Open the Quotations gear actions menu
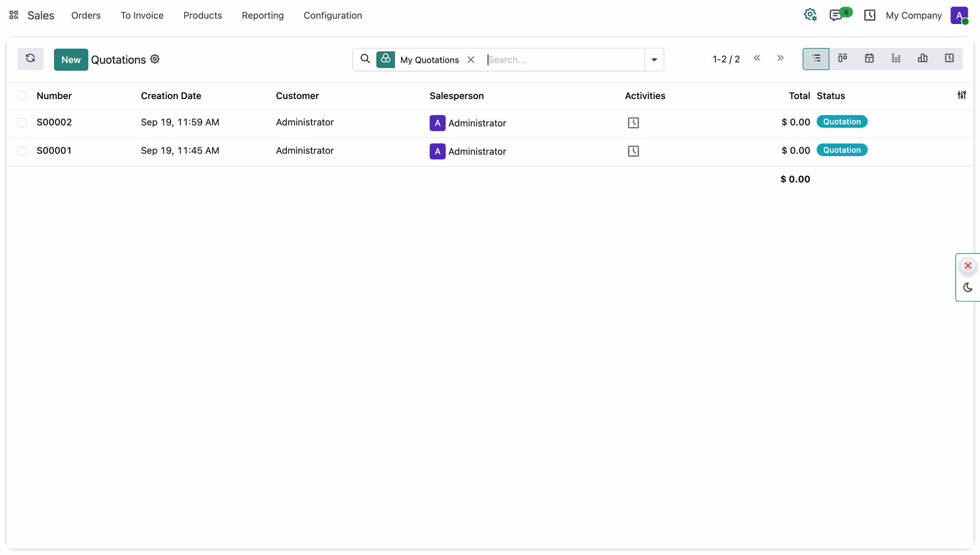The width and height of the screenshot is (980, 555). [155, 59]
